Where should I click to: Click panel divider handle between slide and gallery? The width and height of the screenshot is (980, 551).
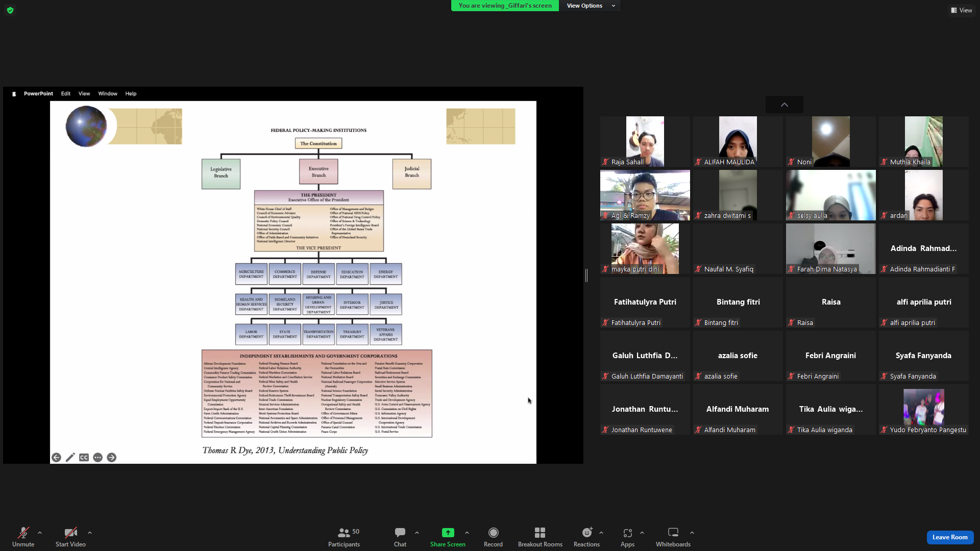point(586,275)
